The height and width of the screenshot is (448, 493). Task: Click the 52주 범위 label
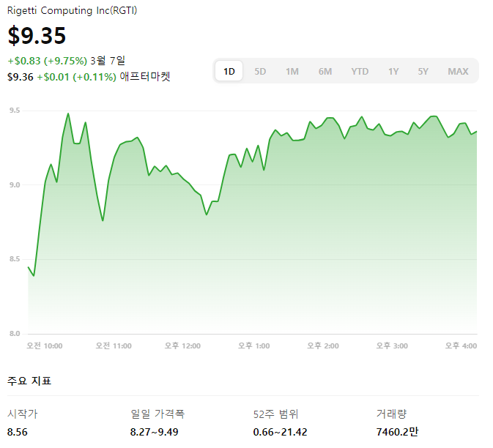[275, 414]
